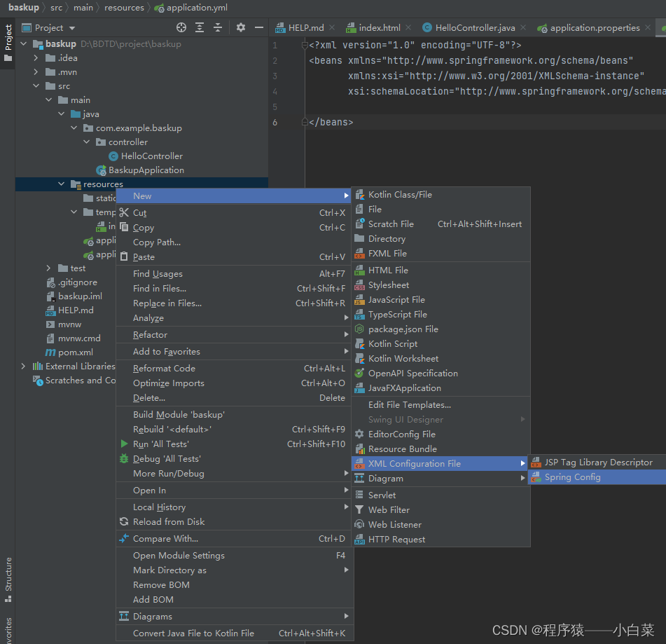Create new HTTP Request

[441, 540]
